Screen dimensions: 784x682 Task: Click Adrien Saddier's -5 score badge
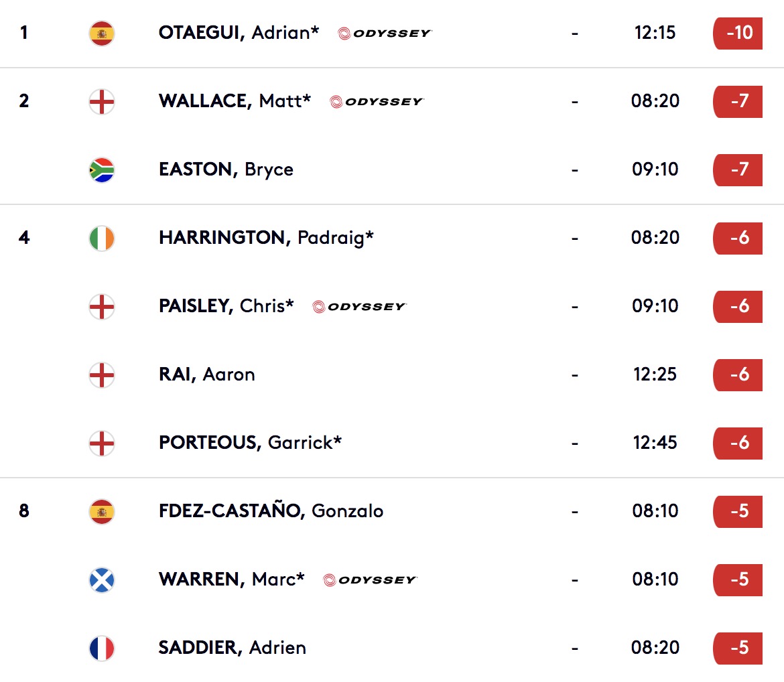(738, 649)
